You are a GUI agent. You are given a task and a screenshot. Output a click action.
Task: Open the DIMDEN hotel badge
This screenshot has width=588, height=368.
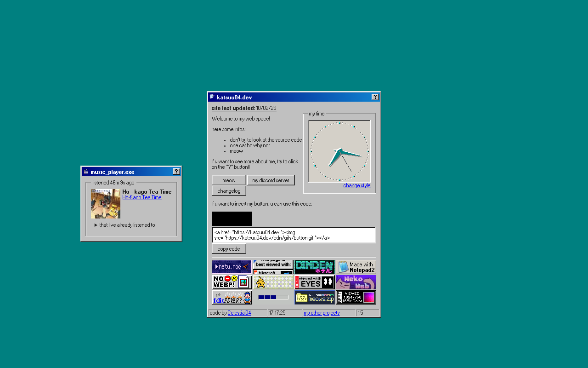click(x=315, y=267)
